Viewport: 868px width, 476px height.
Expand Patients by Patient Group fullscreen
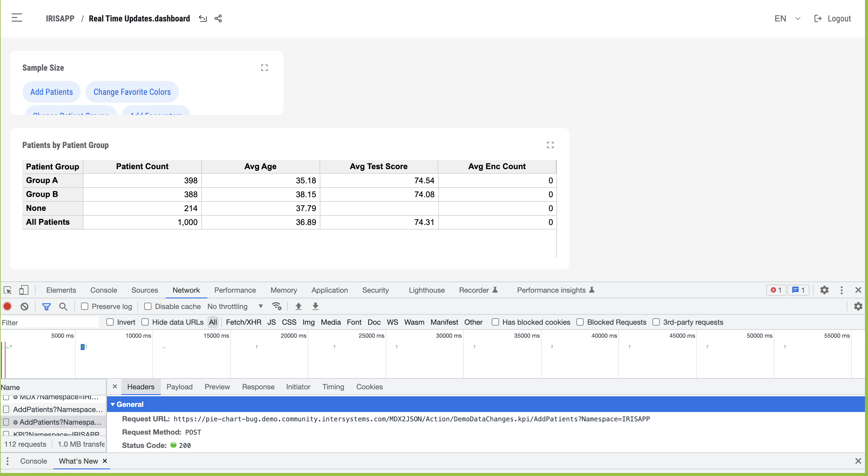(x=550, y=145)
